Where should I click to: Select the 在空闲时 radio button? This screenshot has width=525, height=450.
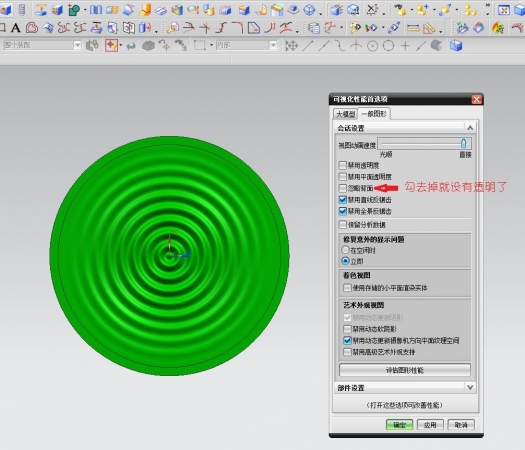point(345,250)
